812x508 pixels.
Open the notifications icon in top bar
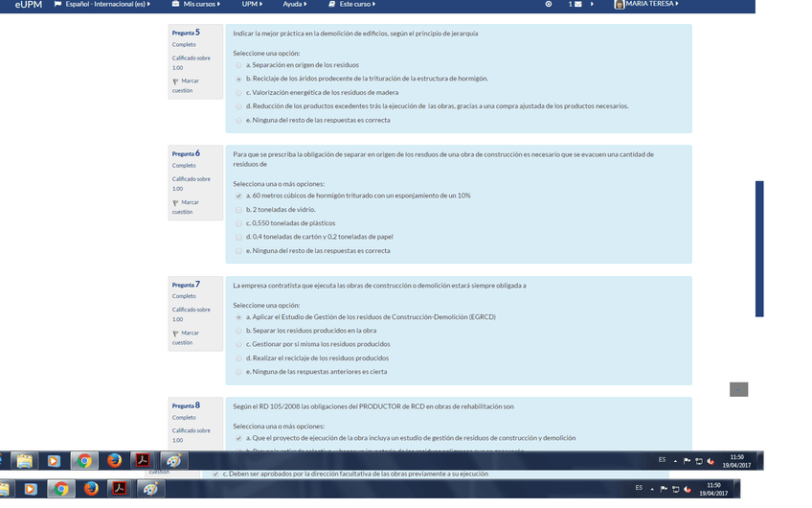pyautogui.click(x=548, y=5)
